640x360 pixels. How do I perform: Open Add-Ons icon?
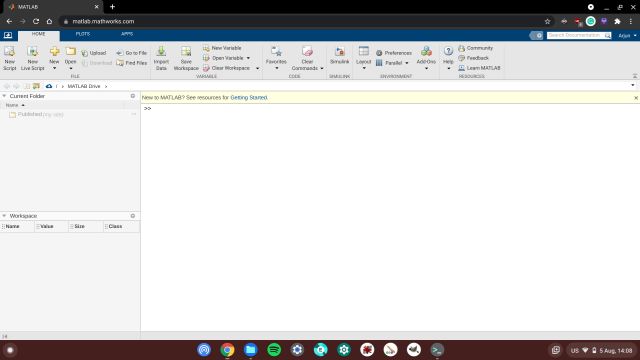tap(426, 55)
